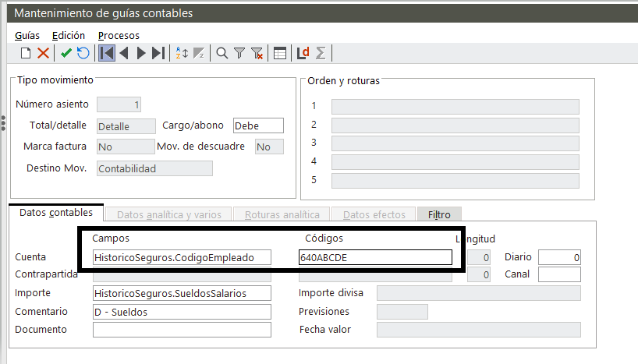Create a new guide record icon
The height and width of the screenshot is (364, 638).
[x=26, y=53]
